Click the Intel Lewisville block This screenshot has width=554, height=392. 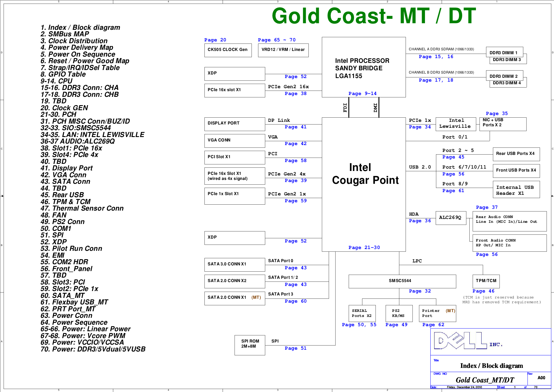coord(456,124)
